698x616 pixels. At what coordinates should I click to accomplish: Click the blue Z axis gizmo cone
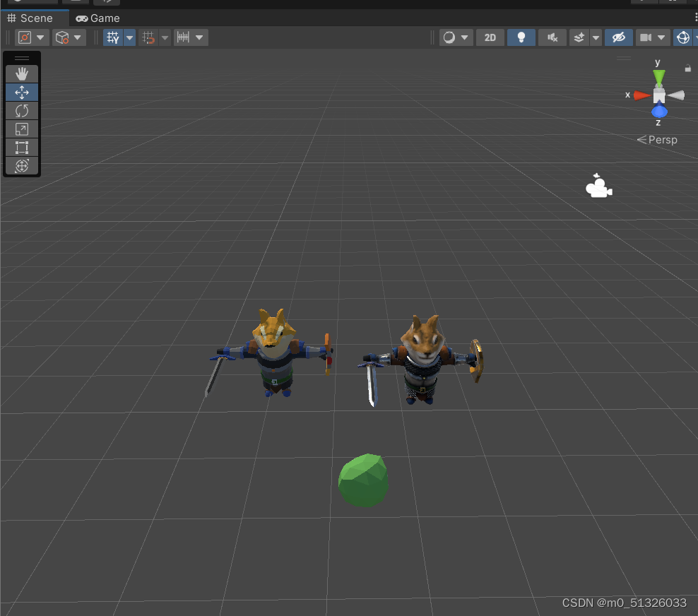pos(659,109)
